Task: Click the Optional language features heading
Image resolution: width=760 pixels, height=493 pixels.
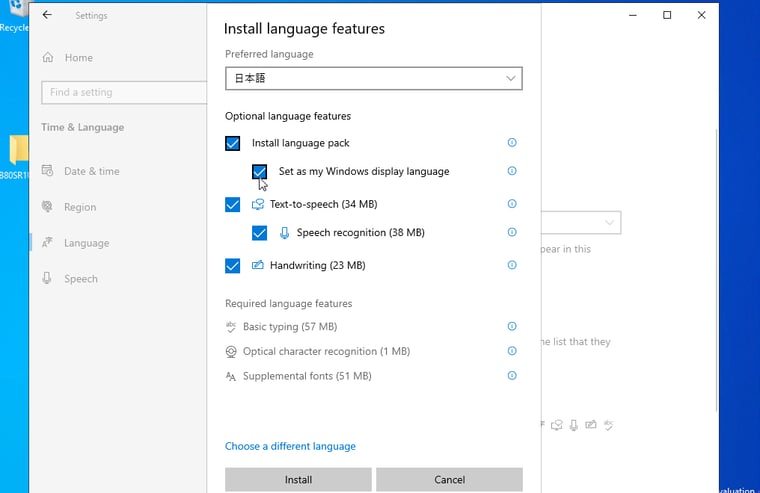Action: (288, 116)
